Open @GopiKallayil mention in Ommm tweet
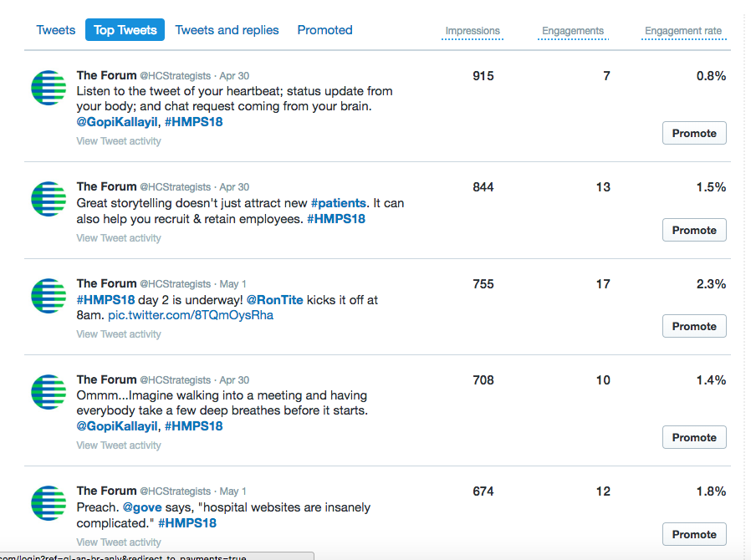 [117, 426]
